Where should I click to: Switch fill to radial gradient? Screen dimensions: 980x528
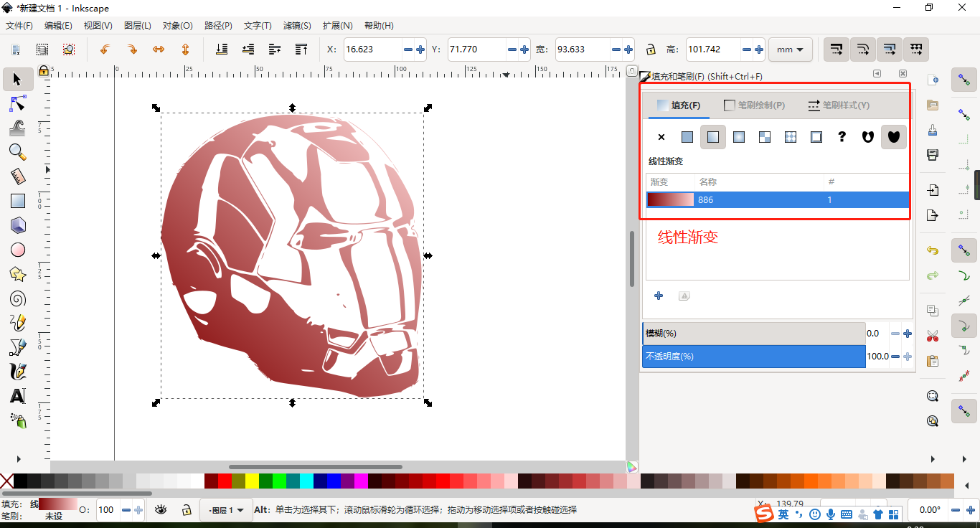[738, 136]
